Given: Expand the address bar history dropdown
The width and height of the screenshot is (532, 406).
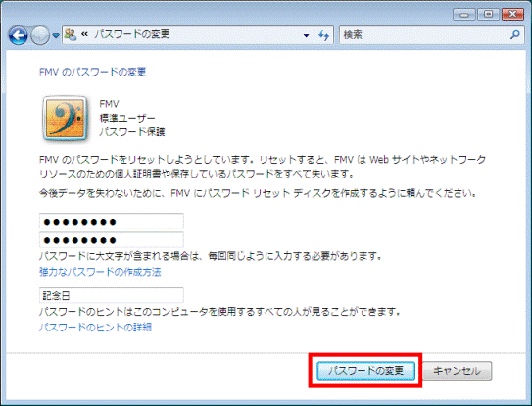Looking at the screenshot, I should point(306,35).
